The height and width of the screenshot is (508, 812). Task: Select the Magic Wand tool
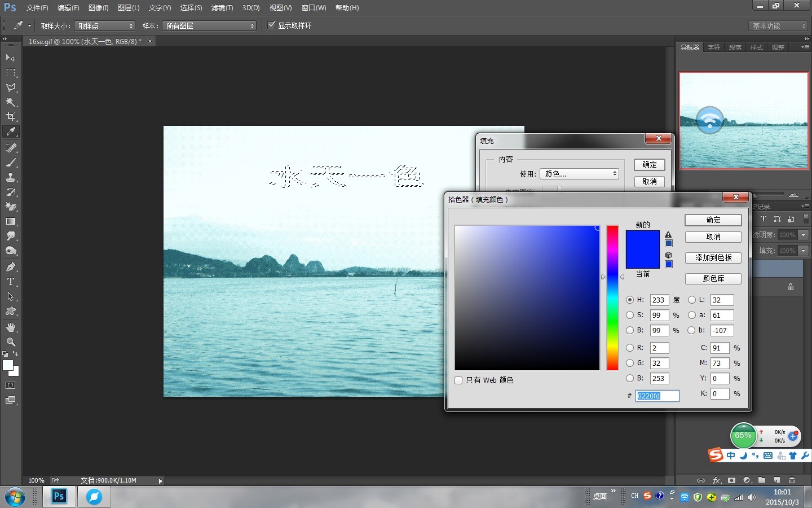point(11,102)
